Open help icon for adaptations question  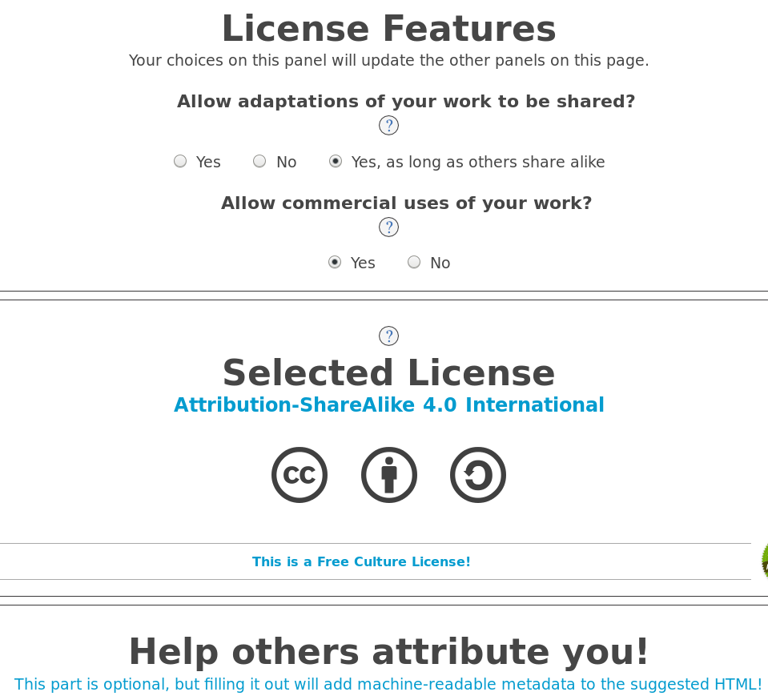point(388,126)
